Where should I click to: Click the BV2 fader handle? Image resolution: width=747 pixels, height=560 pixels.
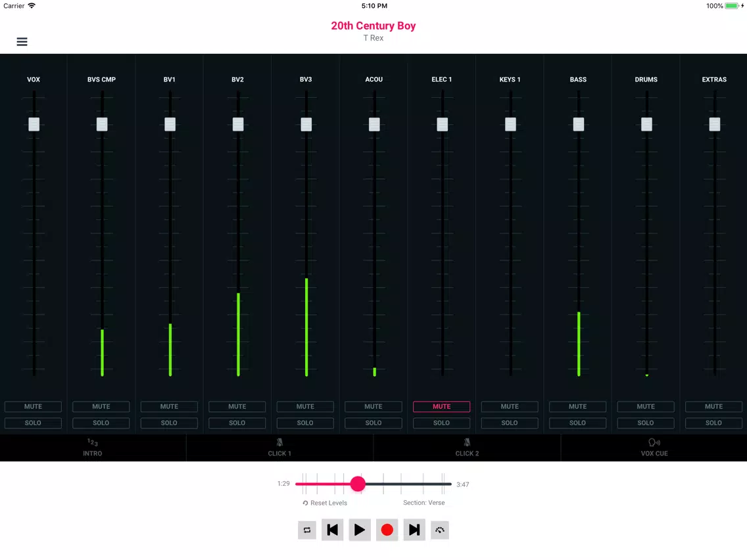tap(238, 124)
